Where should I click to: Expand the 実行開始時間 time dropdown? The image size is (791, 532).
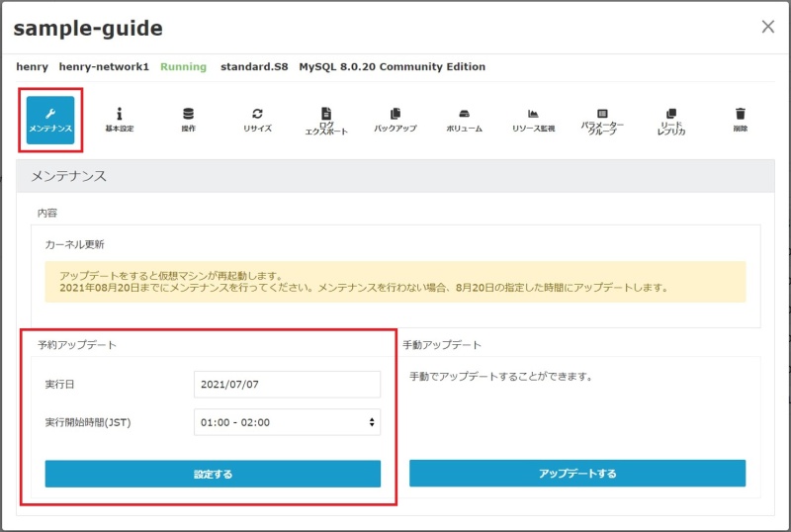[x=287, y=422]
